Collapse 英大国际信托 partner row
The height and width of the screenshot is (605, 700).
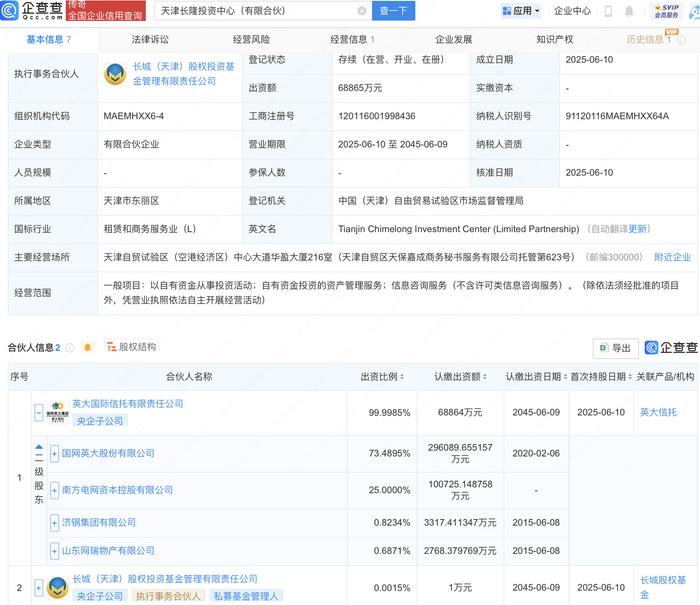coord(39,412)
